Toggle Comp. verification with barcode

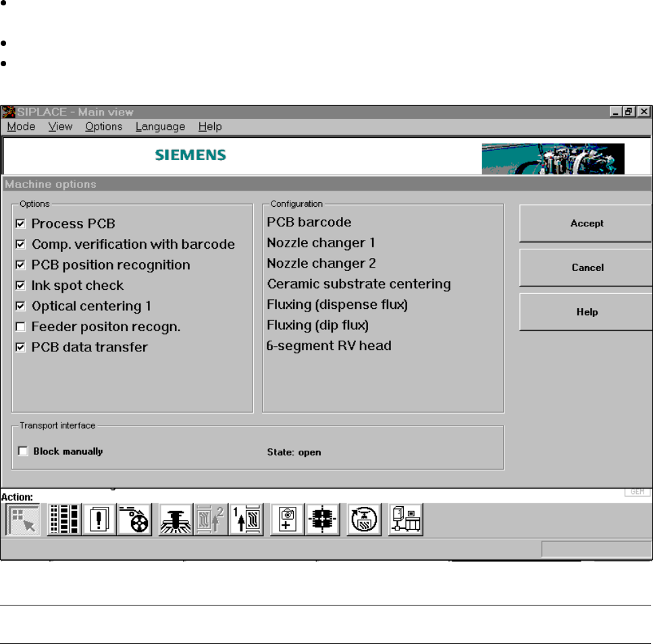pyautogui.click(x=20, y=244)
